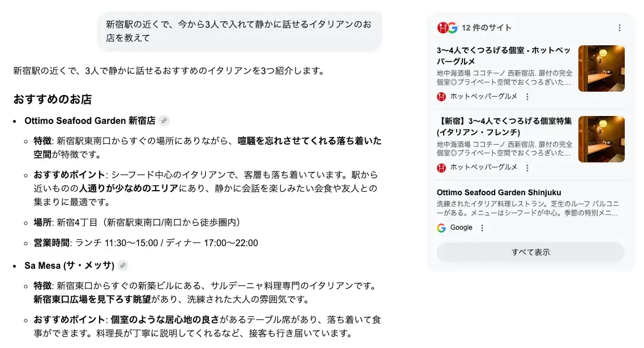The image size is (644, 348).
Task: Click the '12 件のサイト' header text
Action: [x=487, y=28]
